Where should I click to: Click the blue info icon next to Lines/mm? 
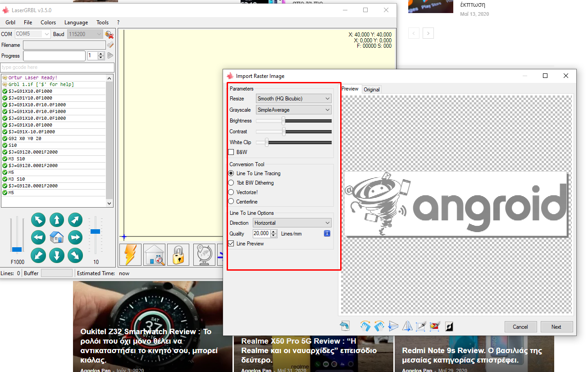coord(328,233)
